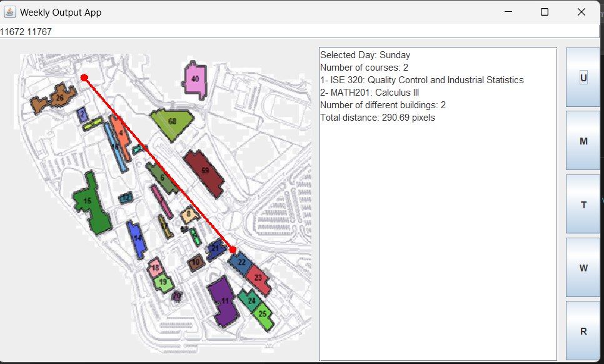This screenshot has height=364, width=604.
Task: Click the red route end dot near building 22
Action: point(233,250)
